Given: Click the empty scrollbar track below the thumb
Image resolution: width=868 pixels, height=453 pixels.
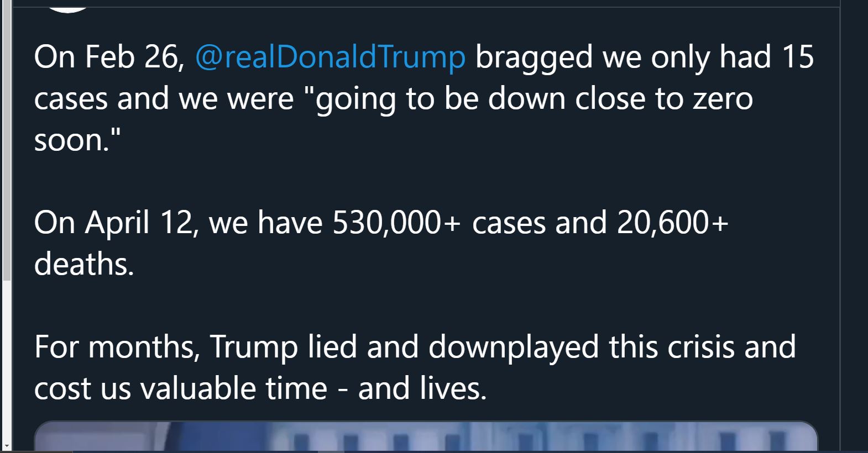Looking at the screenshot, I should click(x=6, y=360).
